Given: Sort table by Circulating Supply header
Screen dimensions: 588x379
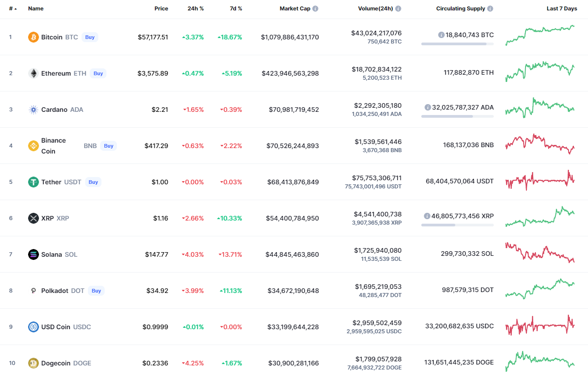Looking at the screenshot, I should point(461,9).
